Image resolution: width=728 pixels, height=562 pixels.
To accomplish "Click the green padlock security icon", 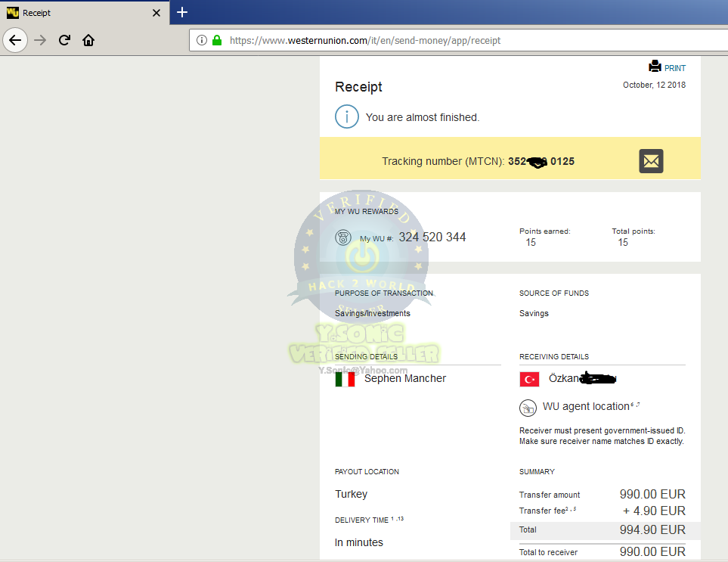I will pyautogui.click(x=217, y=40).
